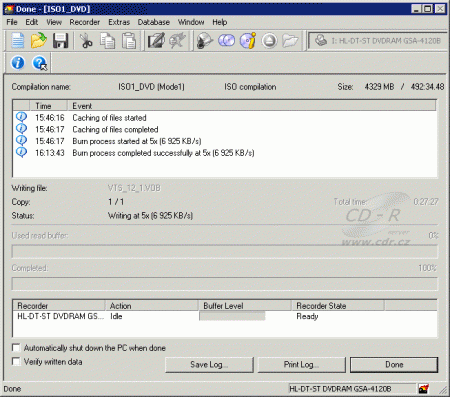
Task: Click the Event column header
Action: click(252, 106)
